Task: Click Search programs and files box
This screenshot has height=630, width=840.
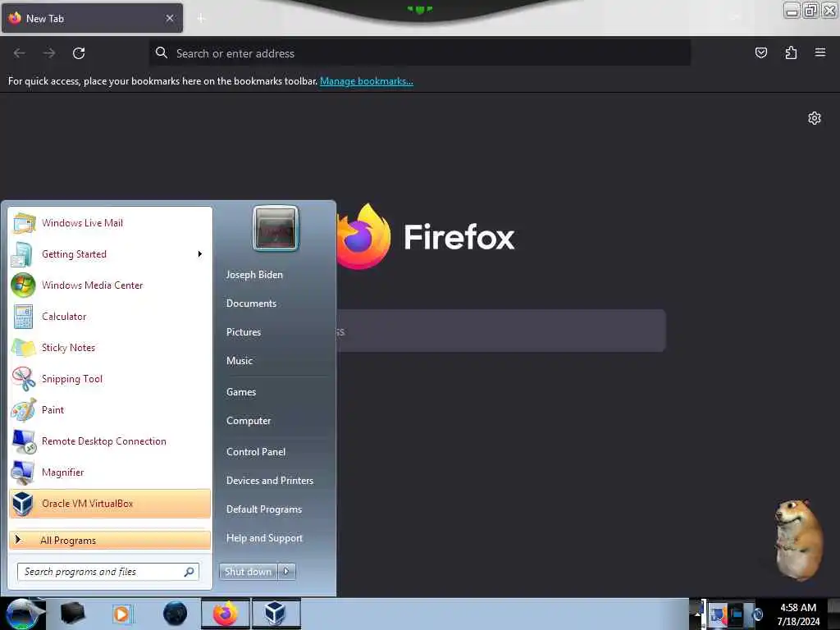Action: pyautogui.click(x=108, y=572)
